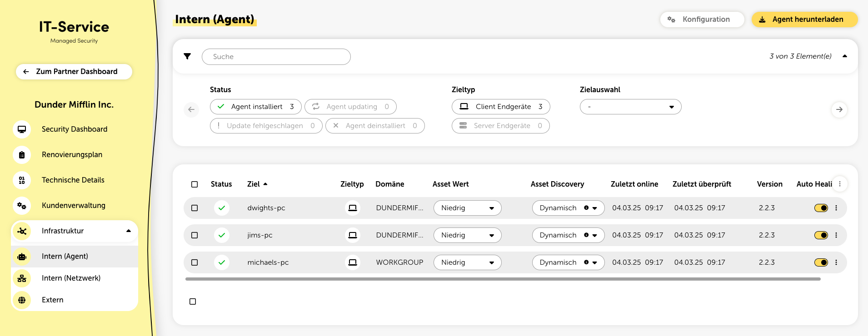Go back via Zum Partner Dashboard
The height and width of the screenshot is (336, 868).
tap(74, 72)
